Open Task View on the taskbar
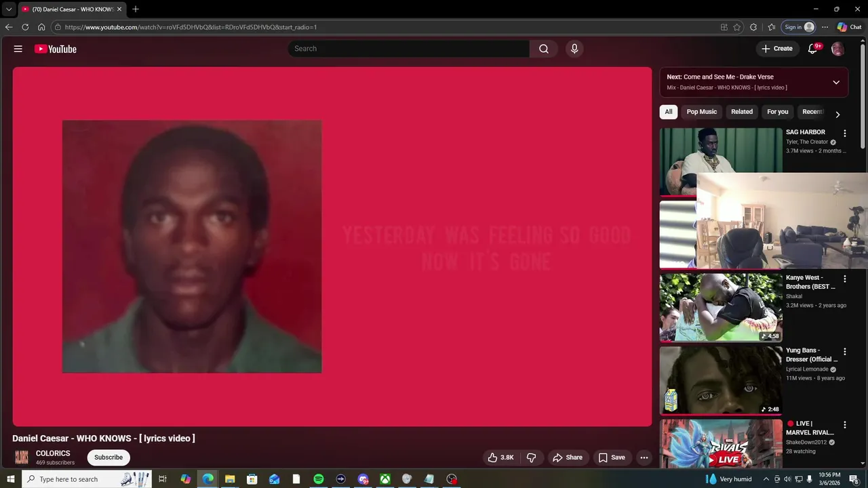The height and width of the screenshot is (488, 868). pyautogui.click(x=163, y=479)
